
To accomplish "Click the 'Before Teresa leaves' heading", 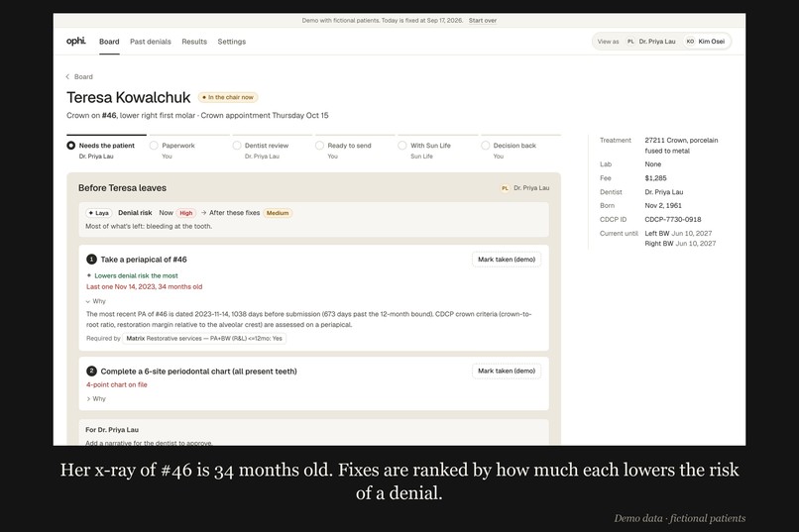I will pyautogui.click(x=122, y=188).
